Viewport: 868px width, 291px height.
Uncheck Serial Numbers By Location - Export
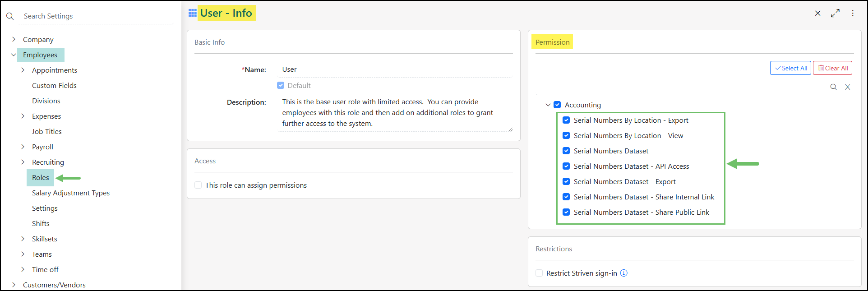pyautogui.click(x=566, y=120)
